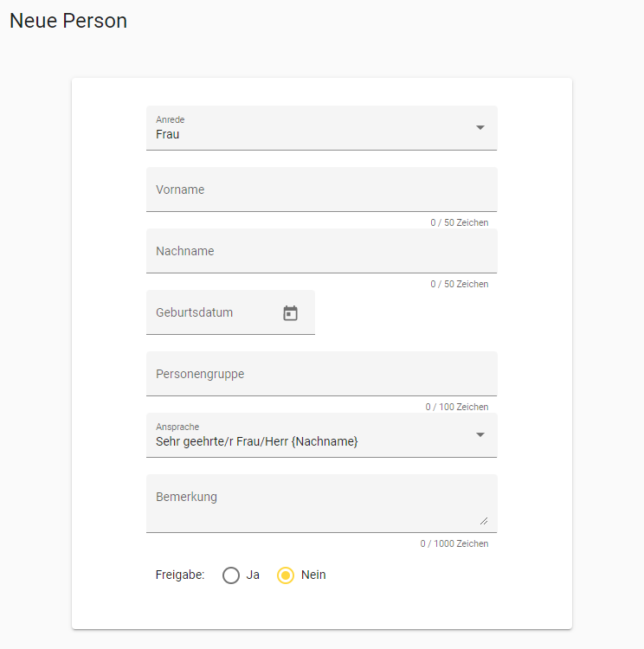Click into the Nachname field

pyautogui.click(x=321, y=251)
